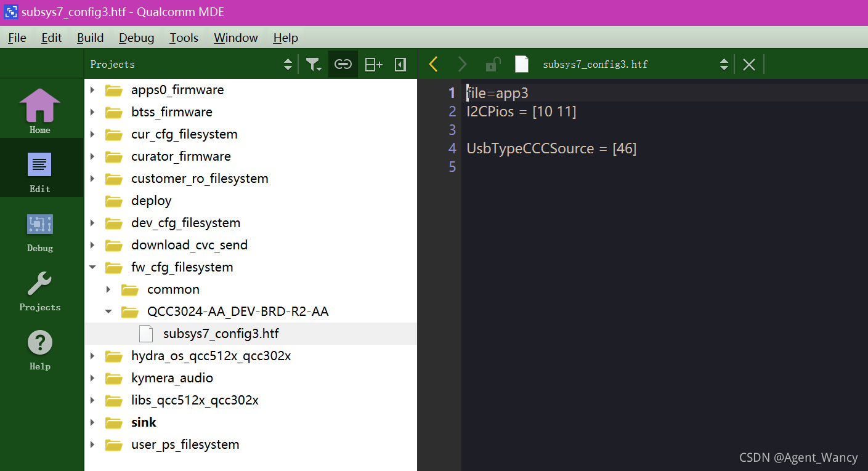Click line number 5 in the gutter
The width and height of the screenshot is (868, 471).
[x=452, y=167]
